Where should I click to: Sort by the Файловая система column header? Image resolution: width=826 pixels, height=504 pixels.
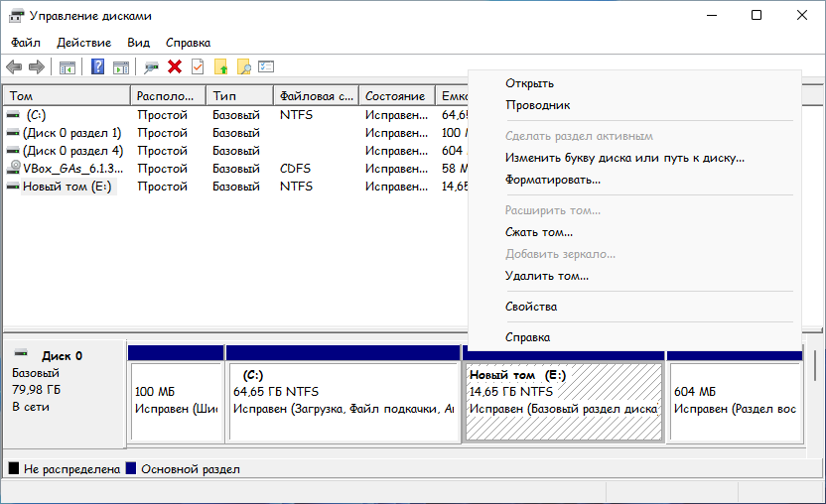316,96
